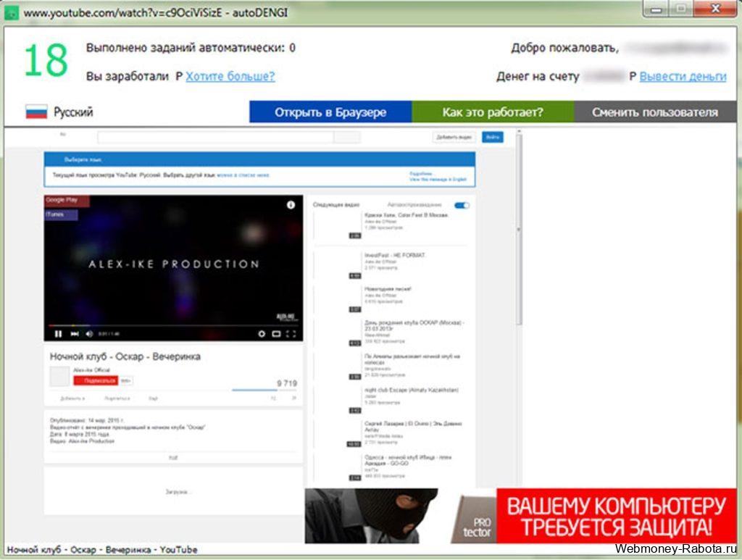Screen dimensions: 742x560
Task: Click the green autoDENGI title bar icon
Action: pyautogui.click(x=12, y=12)
